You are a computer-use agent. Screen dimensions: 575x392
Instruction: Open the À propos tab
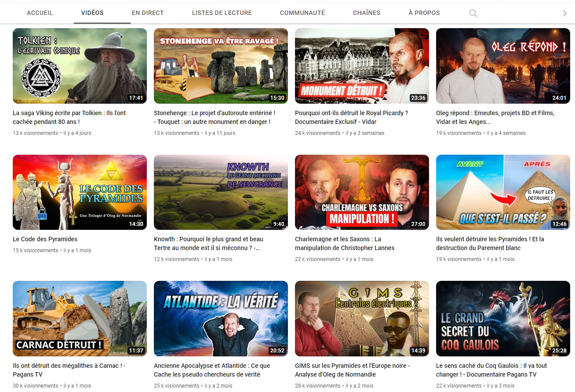point(424,13)
